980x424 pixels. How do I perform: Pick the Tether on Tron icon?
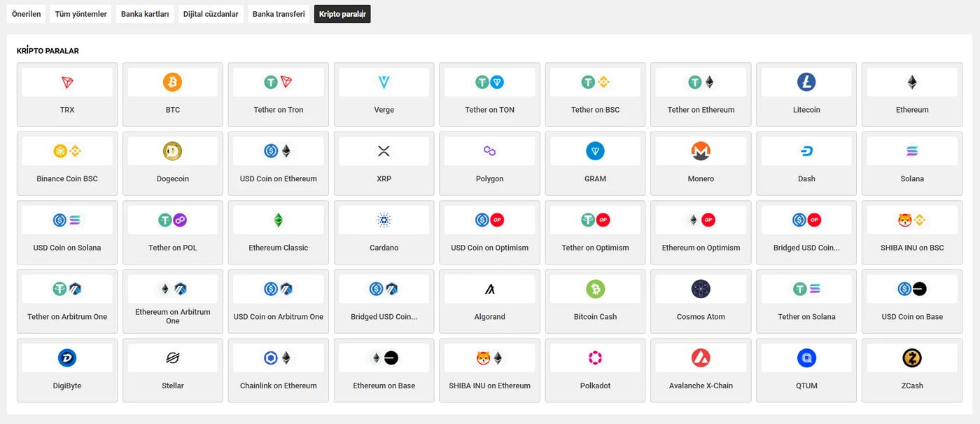pyautogui.click(x=279, y=83)
